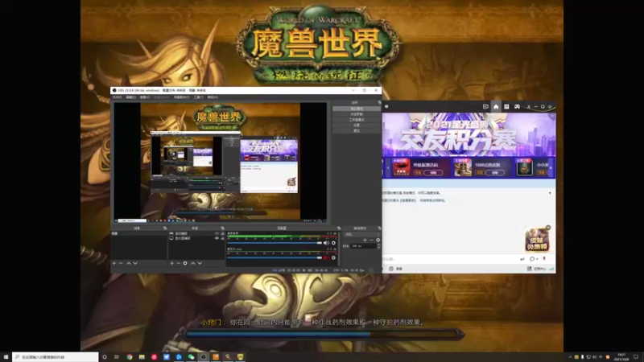Viewport: 644px width, 362px height.
Task: Open the 2021 event banner image
Action: [469, 134]
